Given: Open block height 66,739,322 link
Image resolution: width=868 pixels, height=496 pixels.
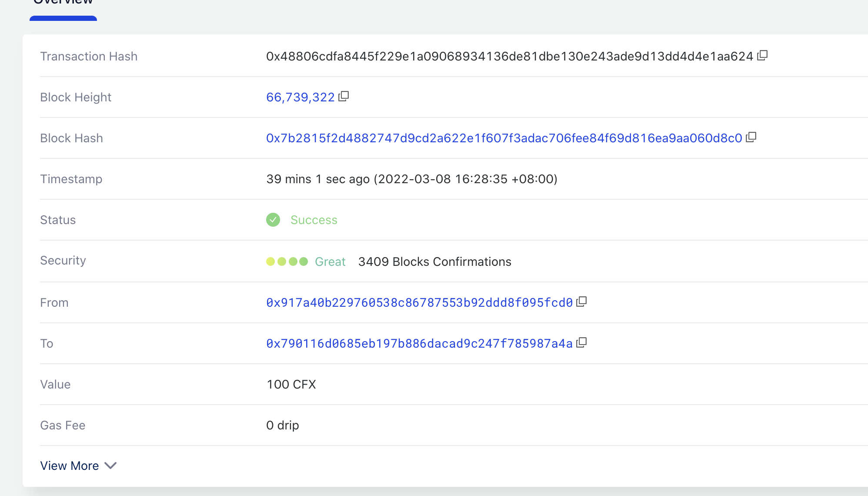Looking at the screenshot, I should 300,97.
